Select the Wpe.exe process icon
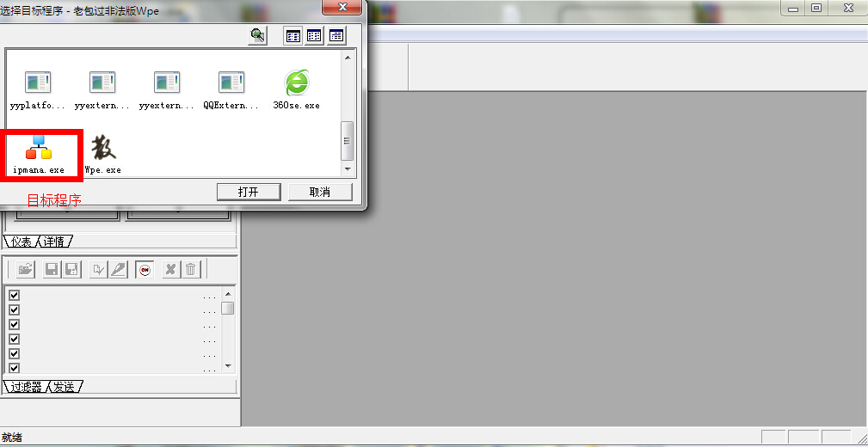 (103, 154)
